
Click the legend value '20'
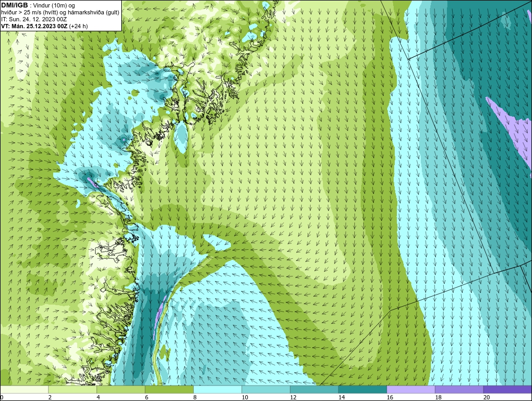pos(487,397)
